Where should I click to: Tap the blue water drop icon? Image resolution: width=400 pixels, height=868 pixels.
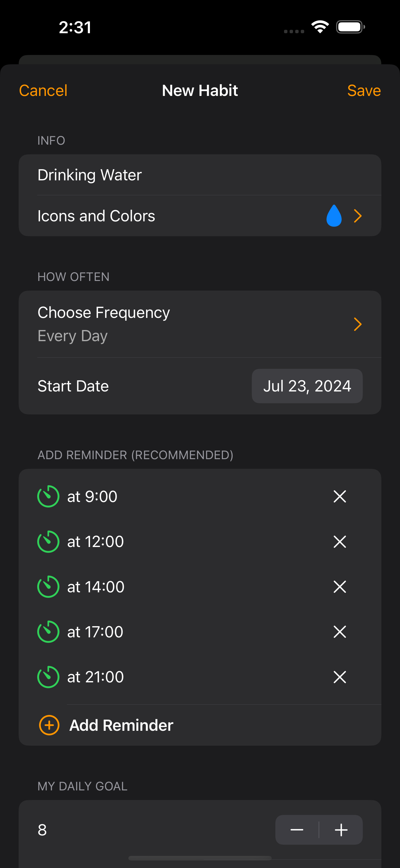[x=334, y=216]
